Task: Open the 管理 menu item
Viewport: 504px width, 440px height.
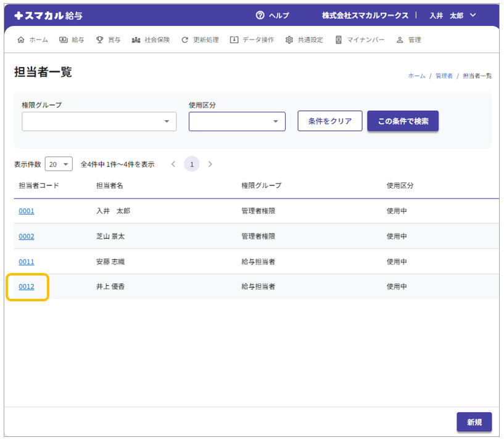Action: [x=408, y=40]
